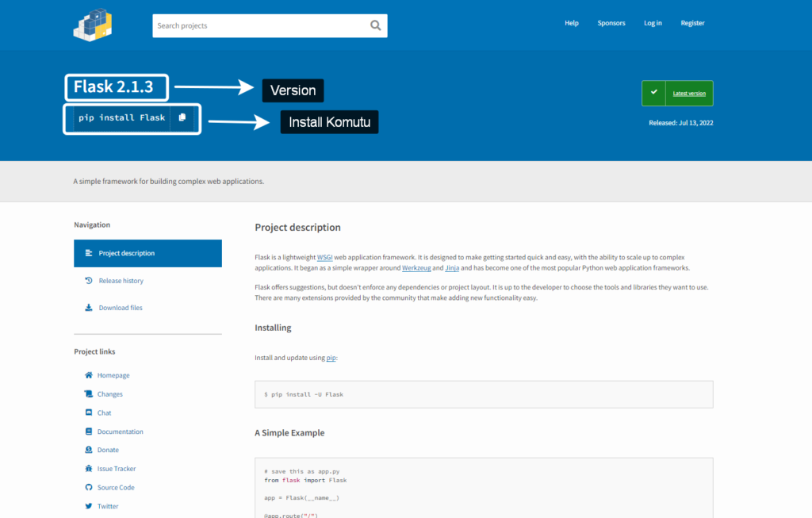Open the Documentation project link
Image resolution: width=812 pixels, height=518 pixels.
click(x=120, y=432)
